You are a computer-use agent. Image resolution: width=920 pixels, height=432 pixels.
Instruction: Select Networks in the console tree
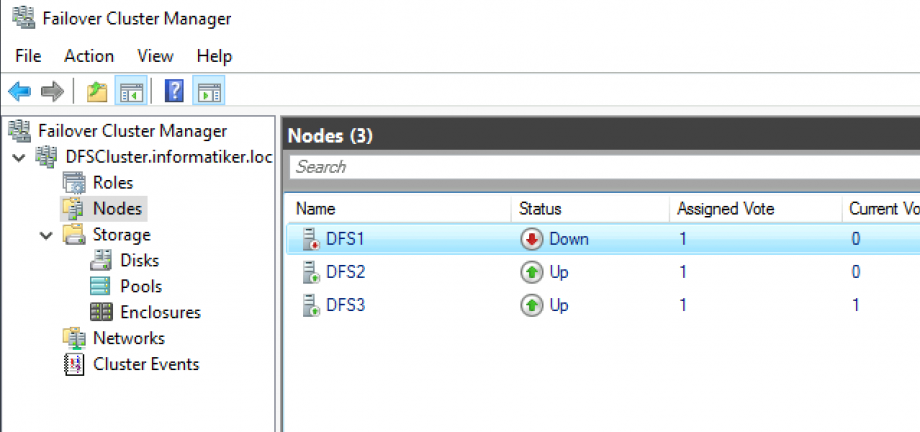[128, 338]
